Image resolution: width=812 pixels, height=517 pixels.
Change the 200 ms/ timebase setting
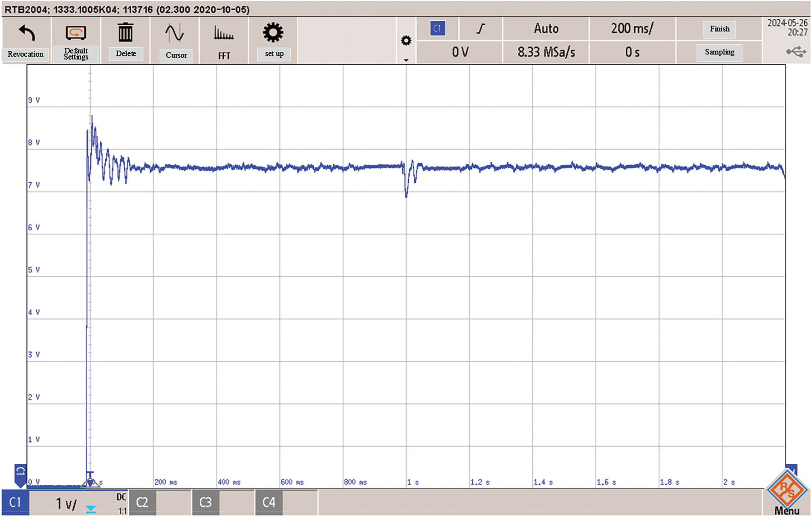tap(632, 29)
